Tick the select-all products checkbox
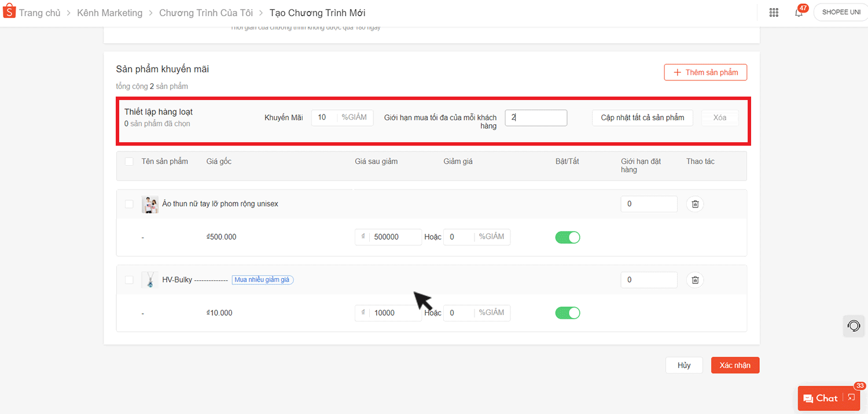This screenshot has height=414, width=868. 129,162
